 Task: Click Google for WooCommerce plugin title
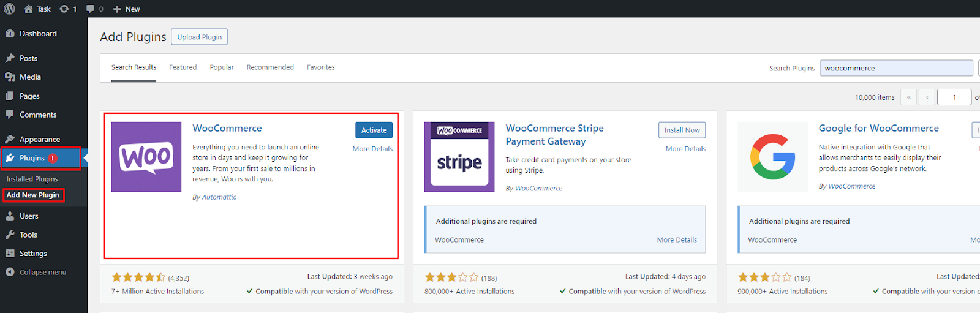coord(878,128)
